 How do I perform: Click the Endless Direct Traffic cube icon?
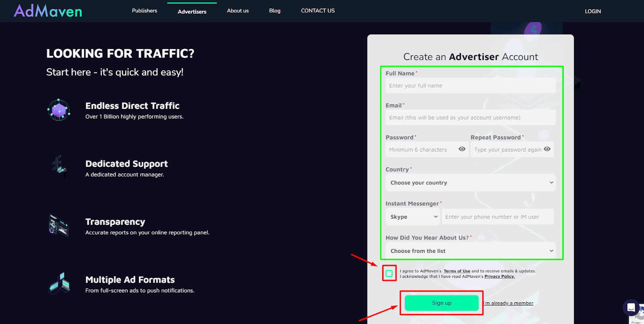[x=59, y=110]
